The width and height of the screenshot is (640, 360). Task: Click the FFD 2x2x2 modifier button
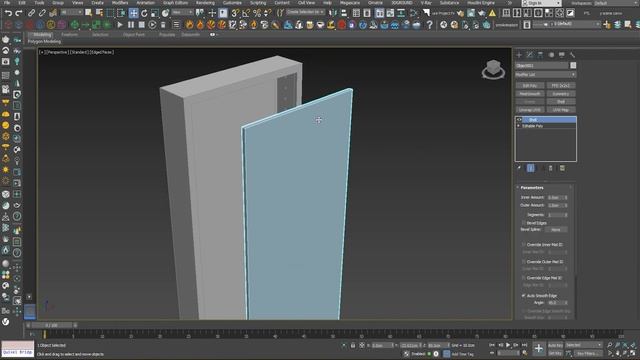point(561,86)
